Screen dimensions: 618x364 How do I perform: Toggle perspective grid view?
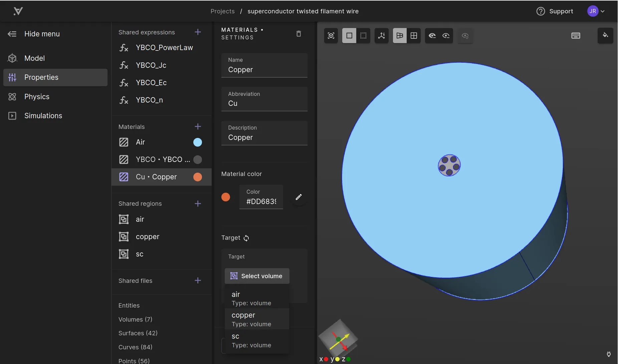click(400, 36)
